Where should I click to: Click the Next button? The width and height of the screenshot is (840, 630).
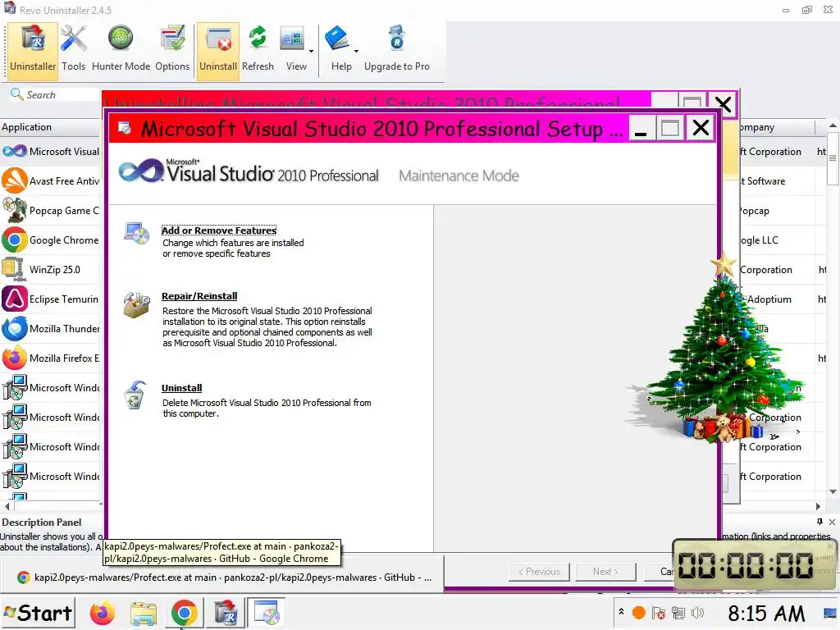click(x=605, y=572)
